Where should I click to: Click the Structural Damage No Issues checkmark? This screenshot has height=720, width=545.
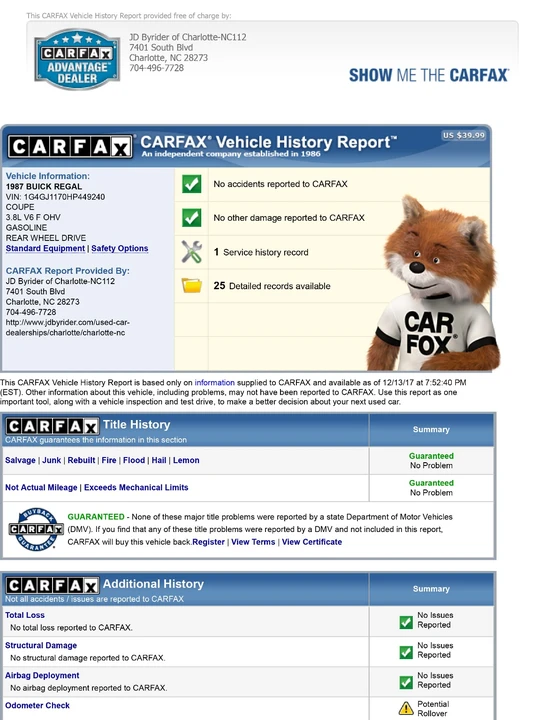pyautogui.click(x=406, y=652)
